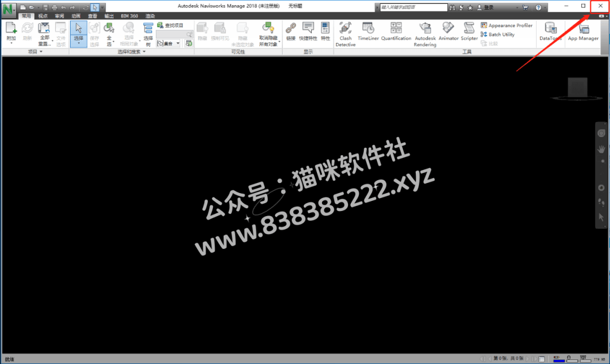Open the Autodesk Rendering tool
This screenshot has height=364, width=610.
425,34
